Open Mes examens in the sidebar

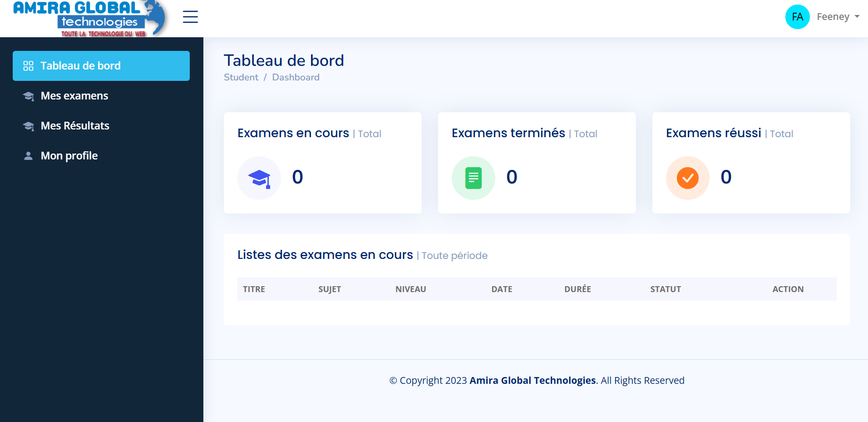click(74, 96)
